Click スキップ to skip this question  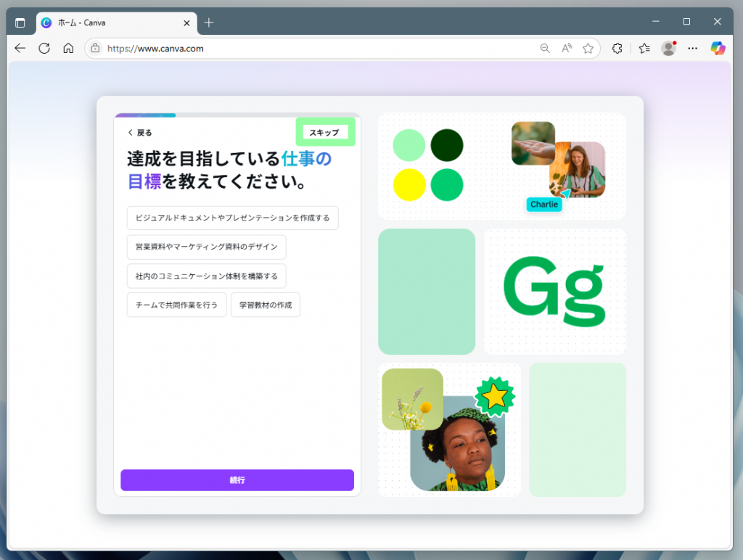[x=324, y=131]
